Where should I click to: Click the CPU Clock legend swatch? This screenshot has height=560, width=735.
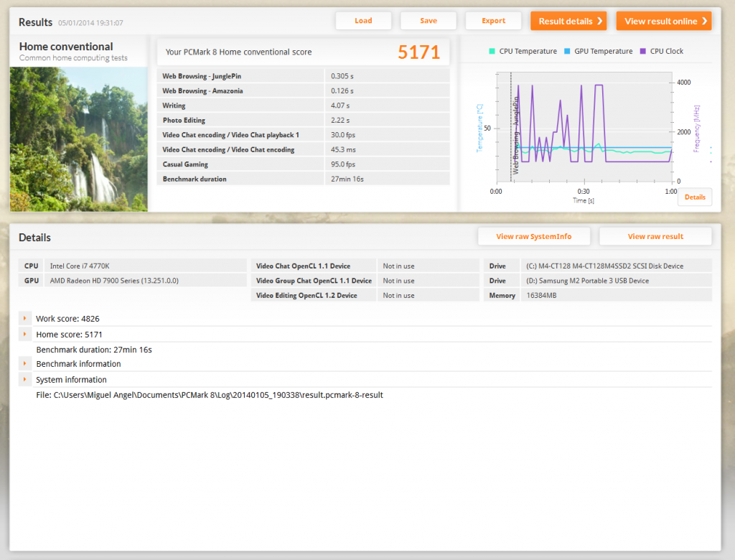pos(642,51)
